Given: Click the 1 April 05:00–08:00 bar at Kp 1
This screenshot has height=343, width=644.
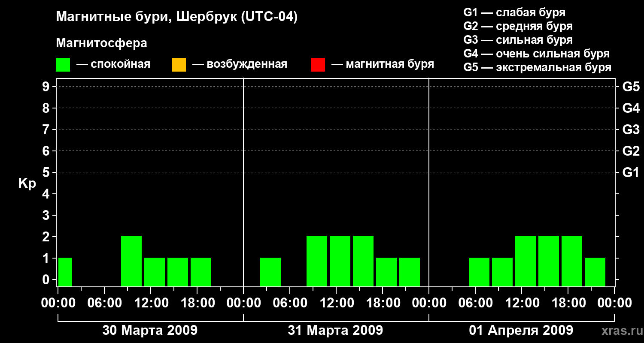Looking at the screenshot, I should pyautogui.click(x=479, y=272).
